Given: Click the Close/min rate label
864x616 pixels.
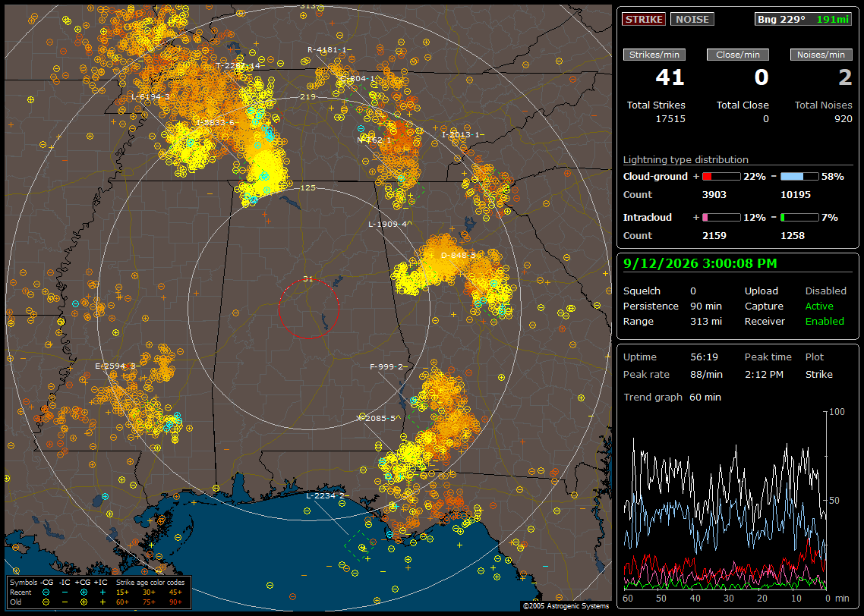Looking at the screenshot, I should (738, 55).
